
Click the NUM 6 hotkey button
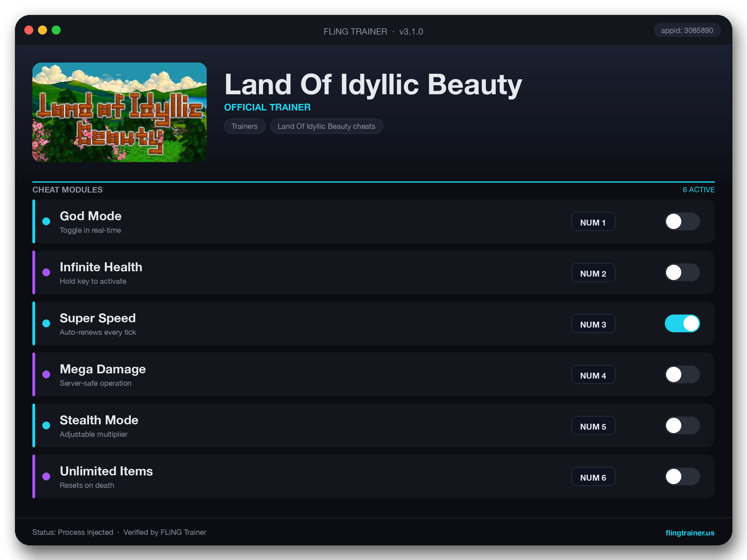click(x=593, y=476)
